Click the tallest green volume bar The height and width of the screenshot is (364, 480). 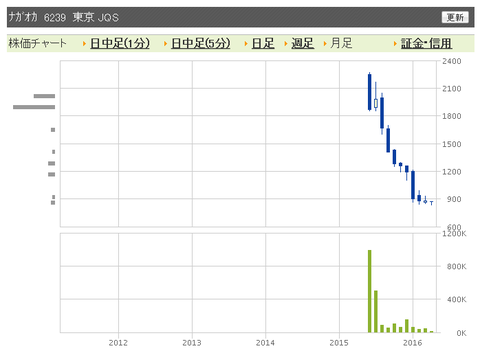369,291
